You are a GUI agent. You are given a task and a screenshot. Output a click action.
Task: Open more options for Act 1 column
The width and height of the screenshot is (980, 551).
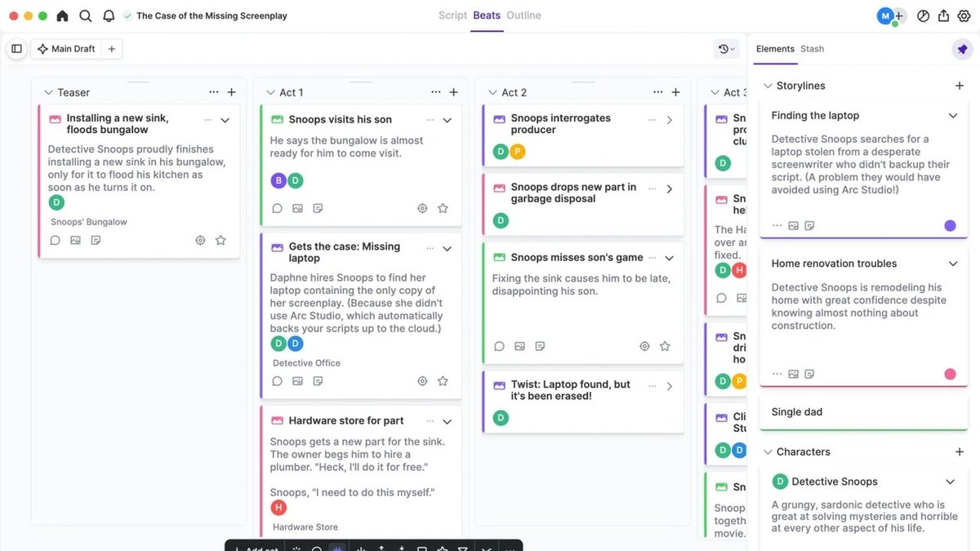pos(436,92)
